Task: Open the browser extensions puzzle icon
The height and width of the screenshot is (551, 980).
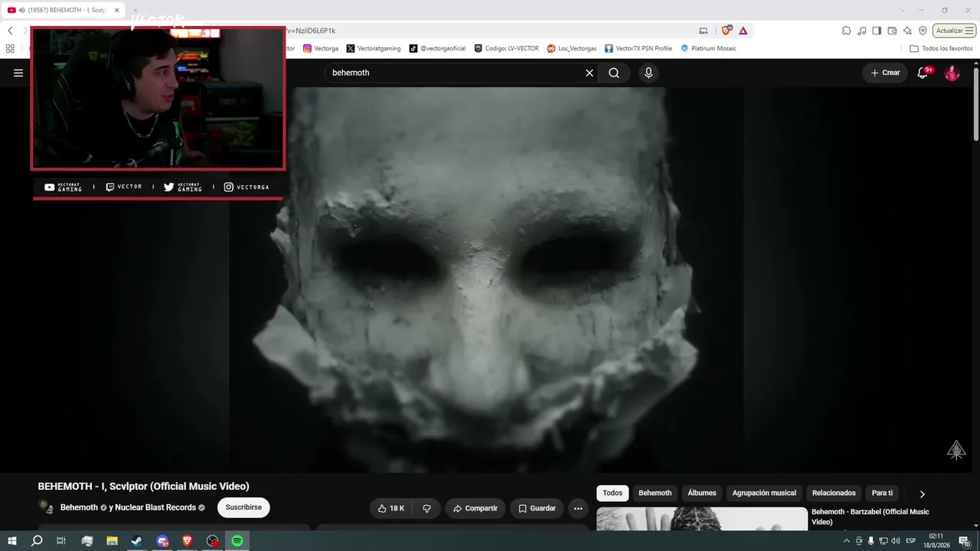Action: pos(846,31)
